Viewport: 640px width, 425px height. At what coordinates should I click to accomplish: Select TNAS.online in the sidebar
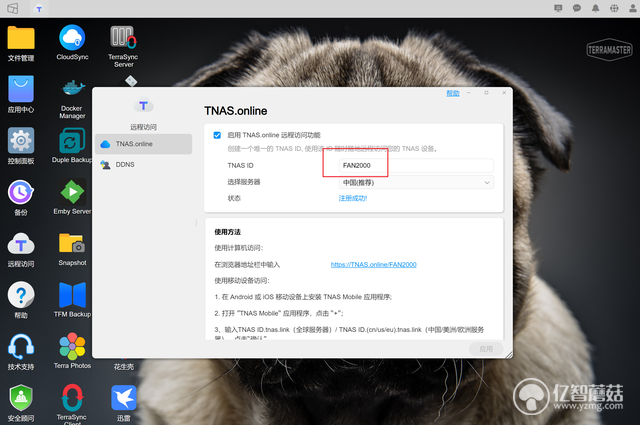(x=143, y=144)
